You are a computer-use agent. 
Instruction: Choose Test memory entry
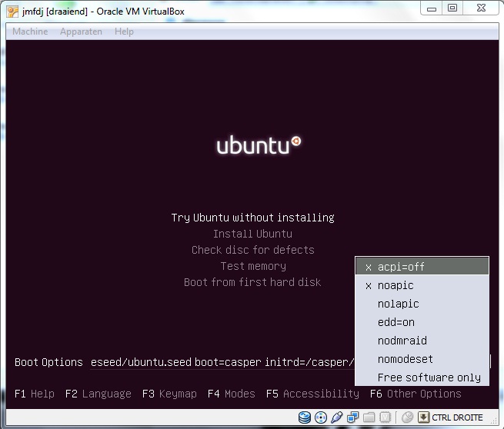(253, 266)
